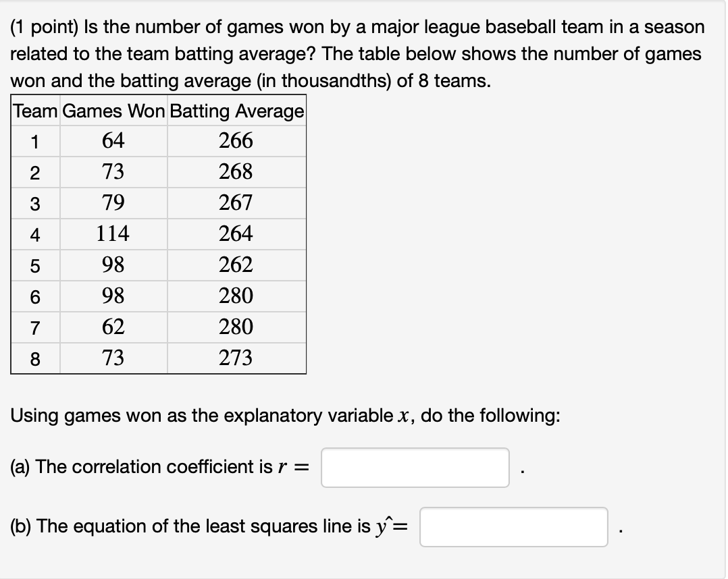Select the Batting Average column header

[x=236, y=111]
